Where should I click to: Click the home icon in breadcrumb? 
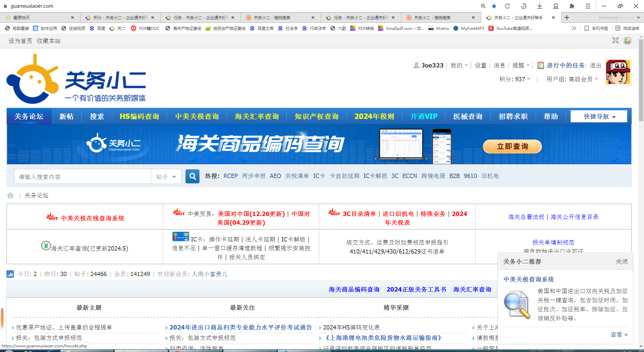(10, 195)
